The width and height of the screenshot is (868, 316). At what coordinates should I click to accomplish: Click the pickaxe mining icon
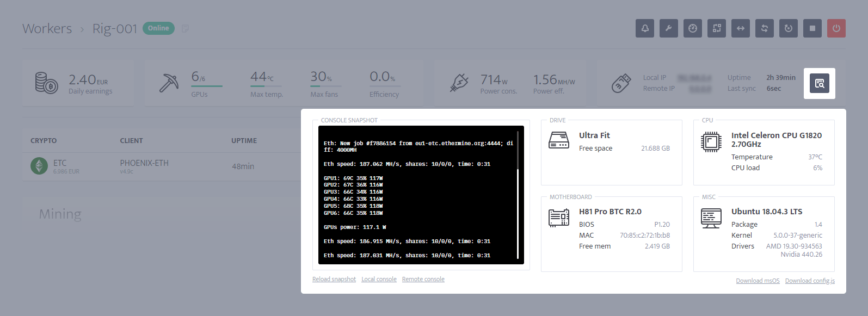point(169,83)
